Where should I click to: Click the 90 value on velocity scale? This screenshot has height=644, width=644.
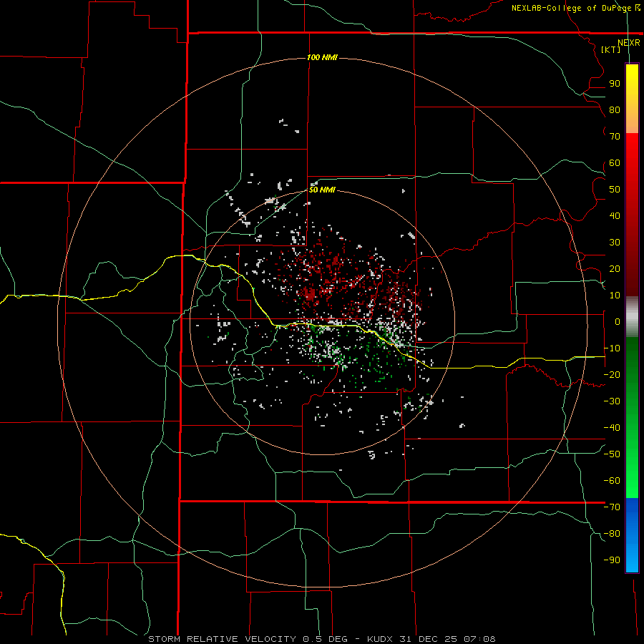tap(615, 84)
